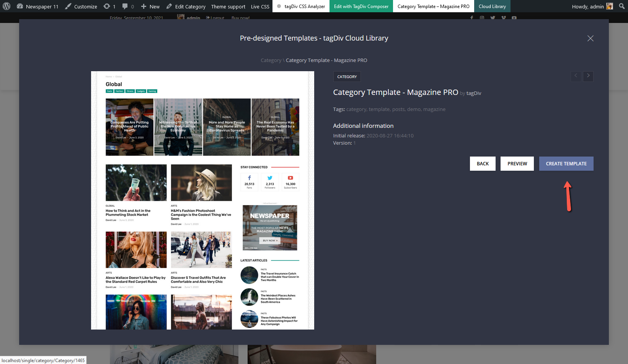Click the tagDiv author link
Image resolution: width=628 pixels, height=364 pixels.
click(x=474, y=93)
